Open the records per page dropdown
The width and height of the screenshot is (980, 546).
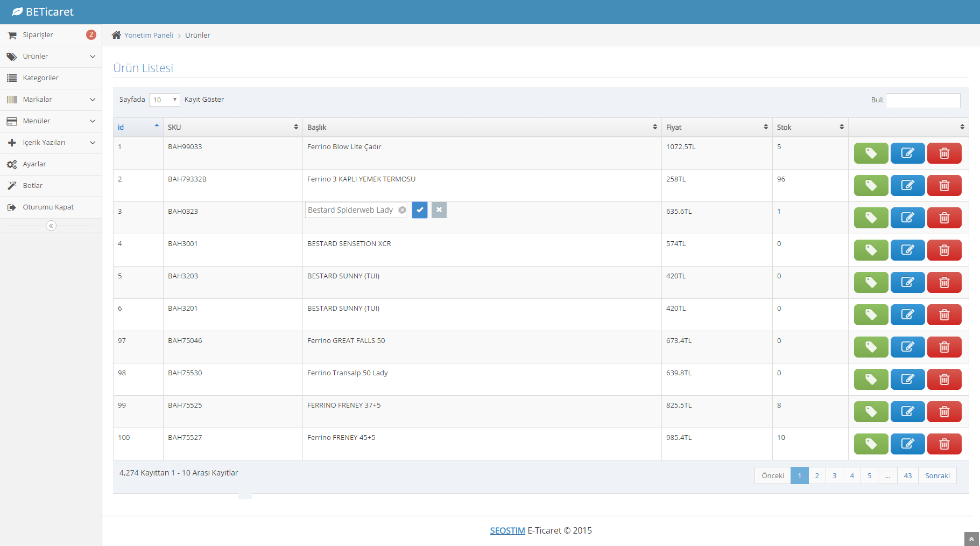[x=165, y=100]
